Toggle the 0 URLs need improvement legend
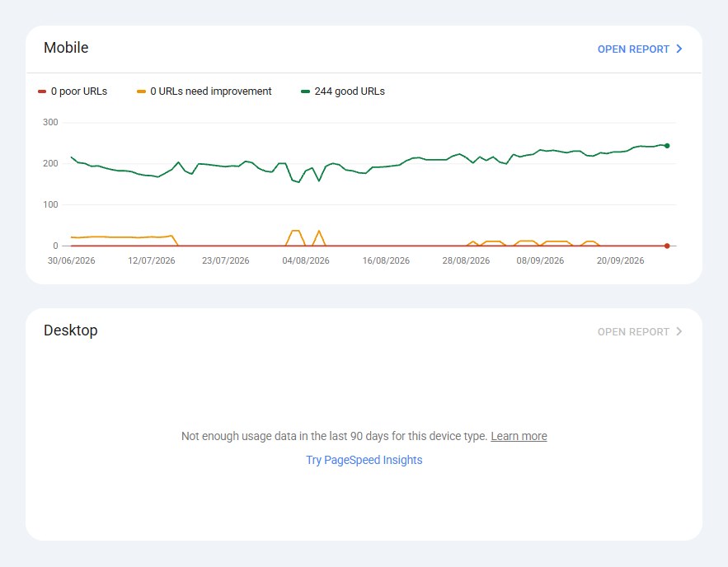This screenshot has width=728, height=567. pyautogui.click(x=204, y=91)
